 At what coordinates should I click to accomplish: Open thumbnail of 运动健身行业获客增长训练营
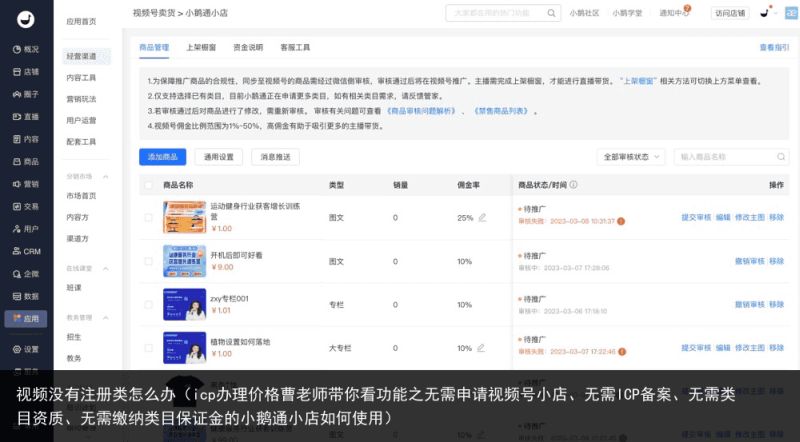(x=184, y=217)
